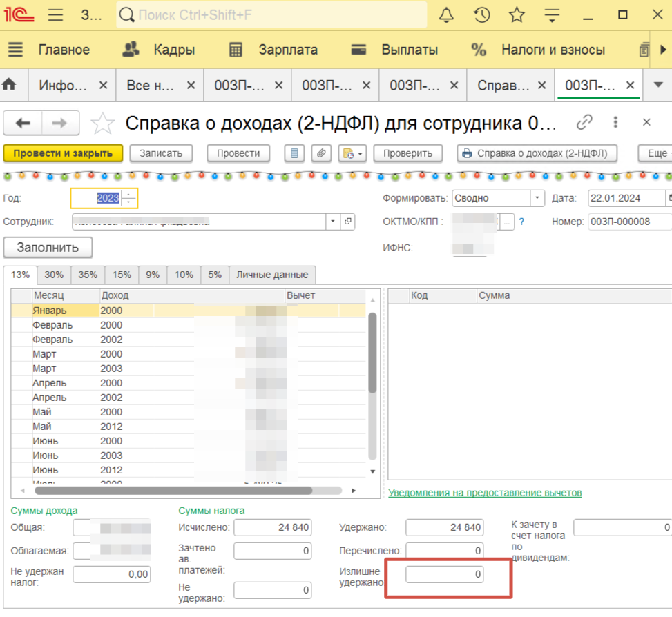This screenshot has height=617, width=672.
Task: Open sections list icon left of Главное
Action: [x=15, y=50]
